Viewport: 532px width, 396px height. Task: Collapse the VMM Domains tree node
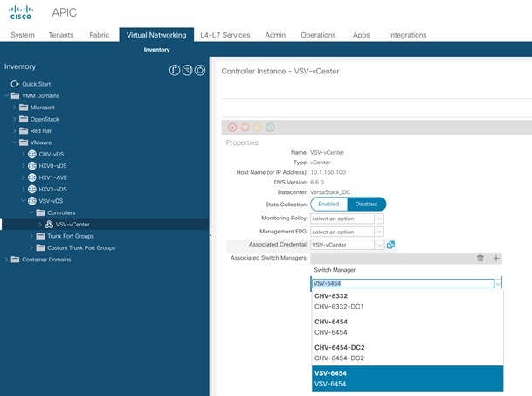coord(6,96)
